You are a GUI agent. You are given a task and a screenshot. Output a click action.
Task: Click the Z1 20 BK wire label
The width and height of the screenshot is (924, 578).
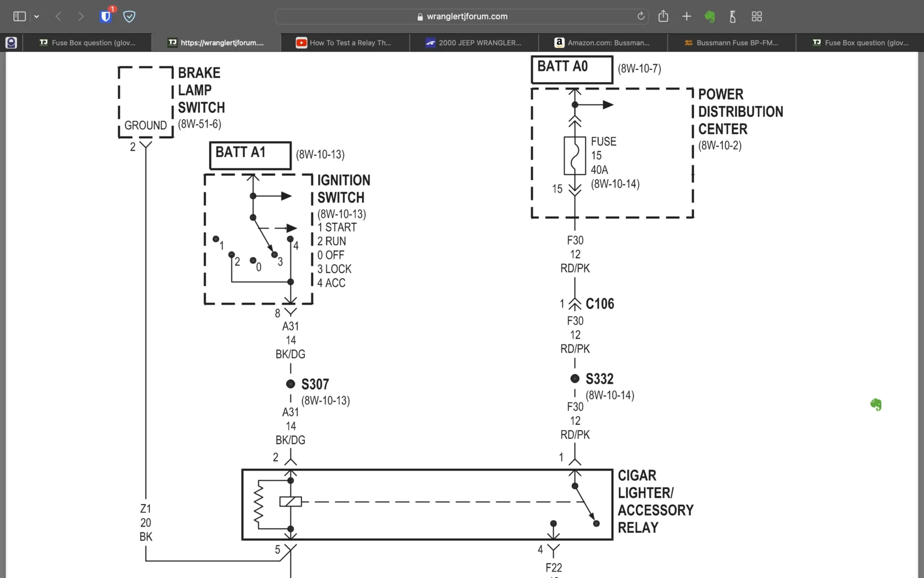point(146,523)
